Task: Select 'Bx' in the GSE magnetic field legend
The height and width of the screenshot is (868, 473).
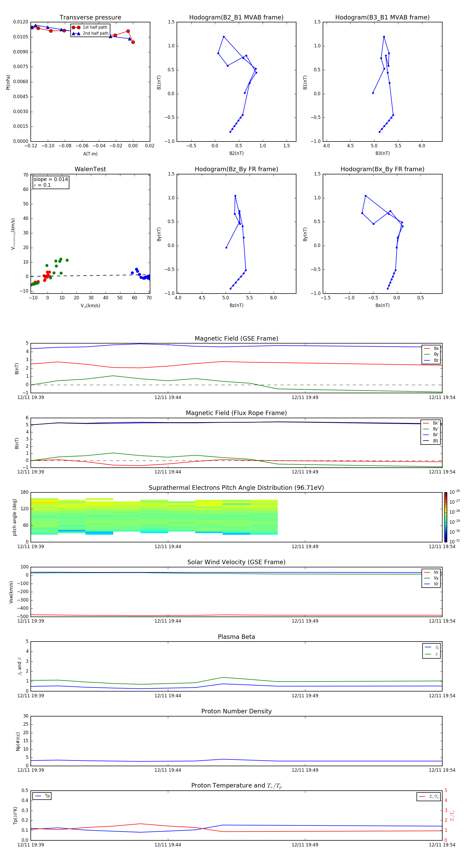Action: tap(431, 349)
